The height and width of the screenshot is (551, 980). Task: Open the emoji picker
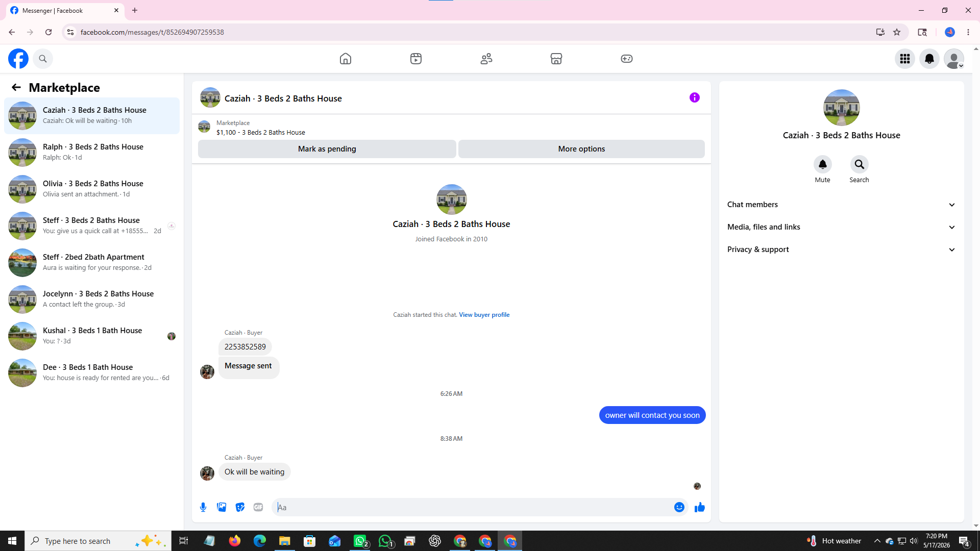tap(679, 507)
